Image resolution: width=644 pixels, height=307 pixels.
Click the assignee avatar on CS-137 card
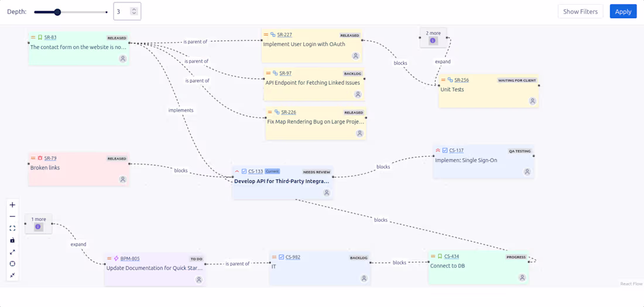pyautogui.click(x=527, y=172)
